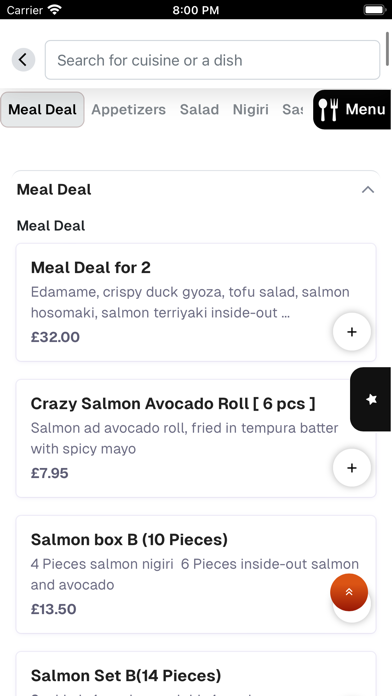Click the page scrollbar at right edge
This screenshot has width=392, height=696.
(388, 44)
